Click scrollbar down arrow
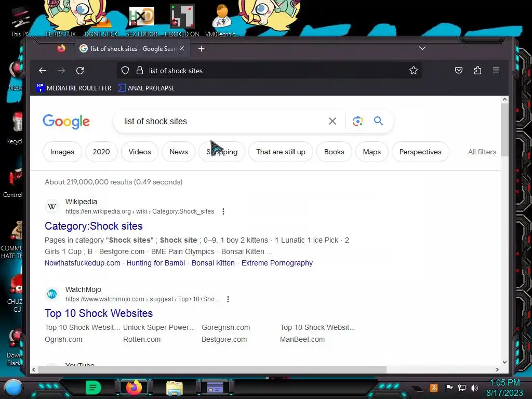 point(504,362)
